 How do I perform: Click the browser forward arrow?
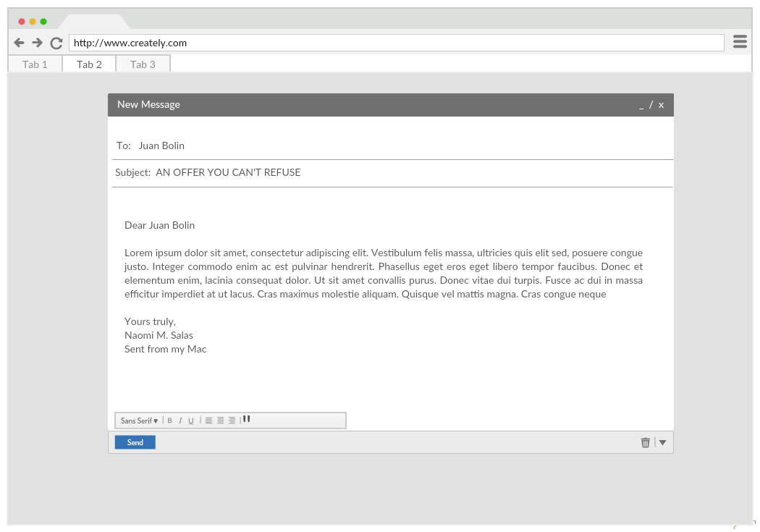pyautogui.click(x=38, y=43)
